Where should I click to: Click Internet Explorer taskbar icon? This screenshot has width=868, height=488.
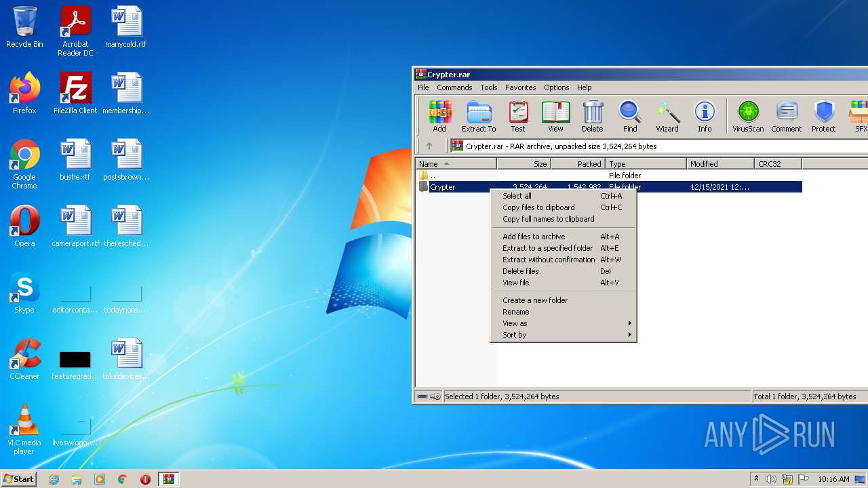(x=54, y=479)
